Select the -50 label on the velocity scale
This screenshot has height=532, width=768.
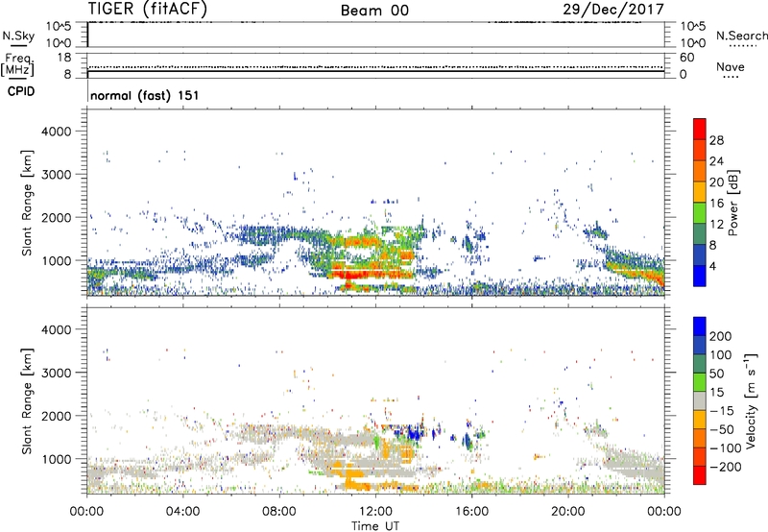(x=722, y=429)
